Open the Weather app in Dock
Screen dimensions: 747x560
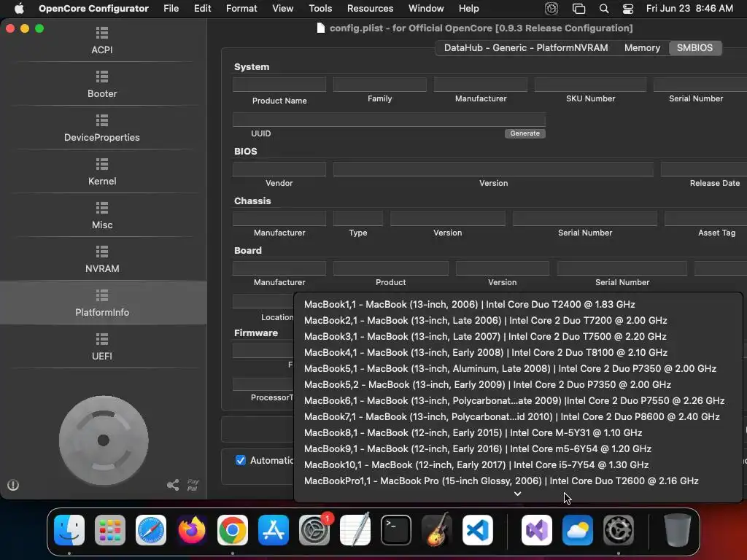(x=578, y=530)
